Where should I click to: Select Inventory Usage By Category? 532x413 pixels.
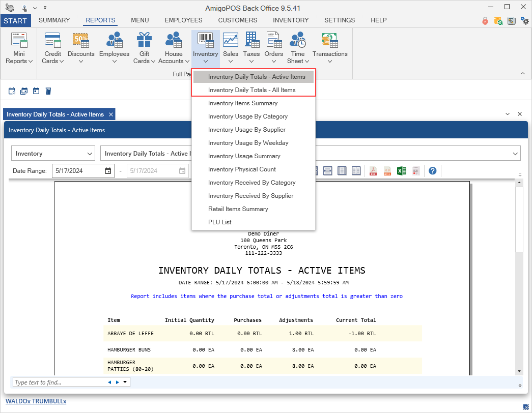point(247,116)
